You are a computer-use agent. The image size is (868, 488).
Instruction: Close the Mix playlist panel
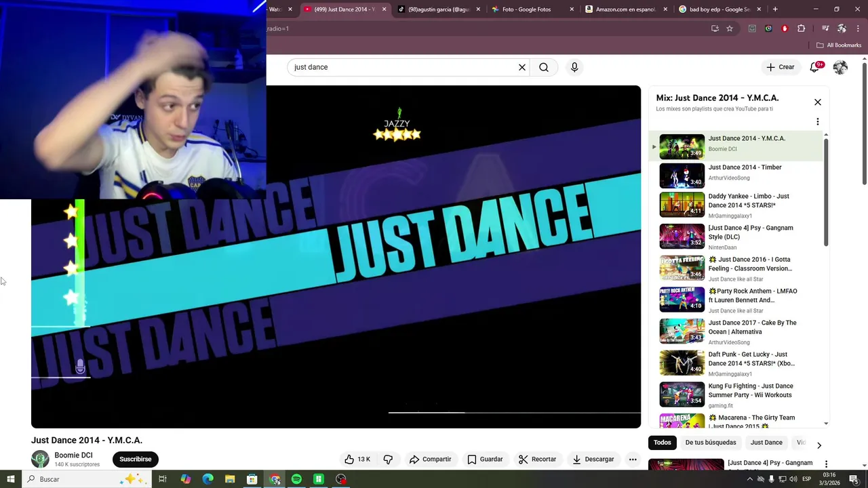pos(818,102)
